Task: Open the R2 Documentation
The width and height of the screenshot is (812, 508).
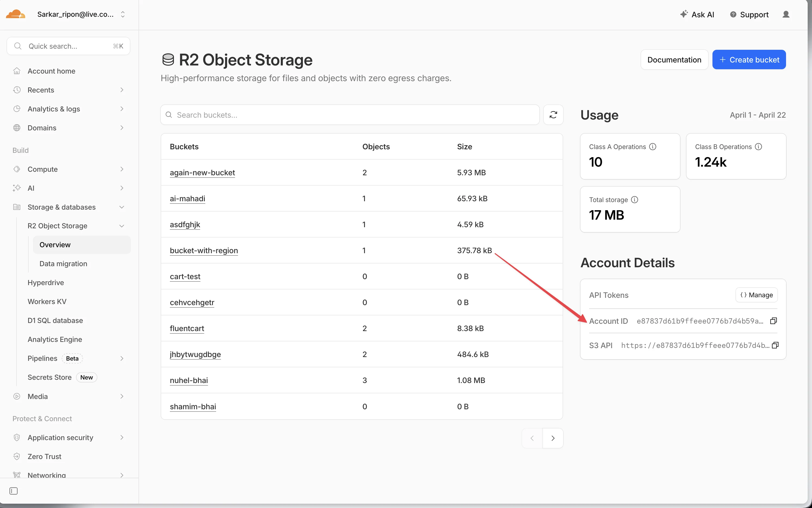Action: click(x=674, y=60)
